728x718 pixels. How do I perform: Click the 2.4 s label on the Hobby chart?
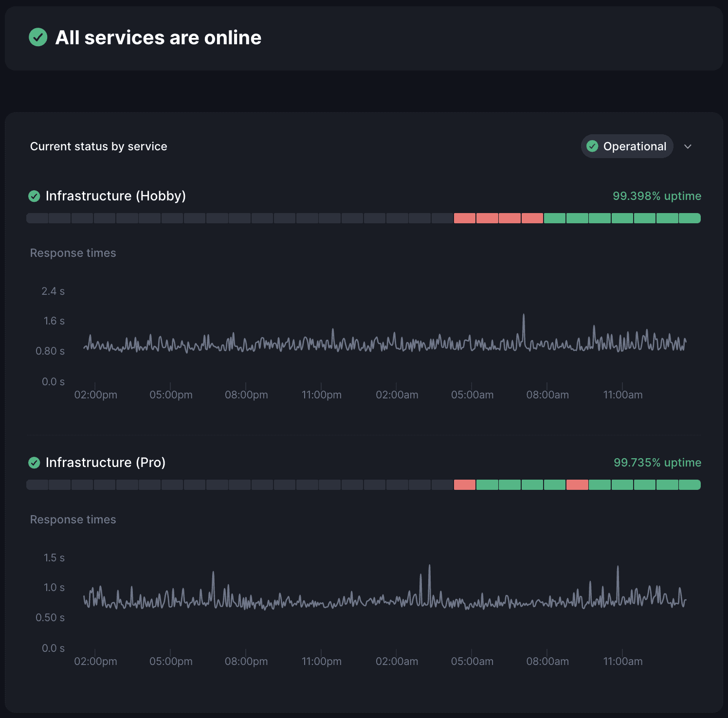[x=53, y=291]
